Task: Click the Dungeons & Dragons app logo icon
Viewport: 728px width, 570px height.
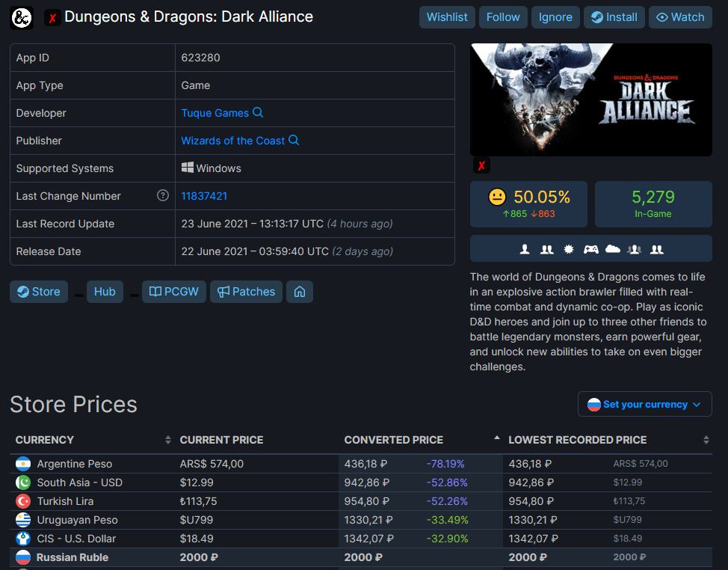Action: 22,18
